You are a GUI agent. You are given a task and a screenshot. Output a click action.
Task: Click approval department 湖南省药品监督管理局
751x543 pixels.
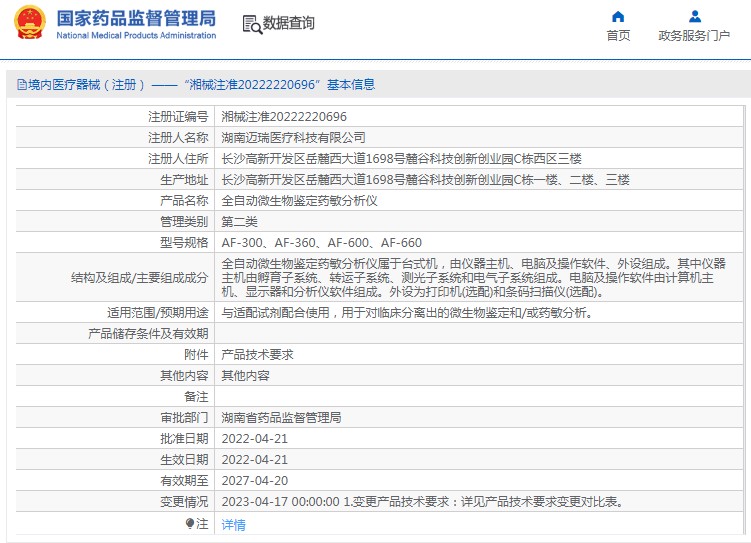(281, 418)
